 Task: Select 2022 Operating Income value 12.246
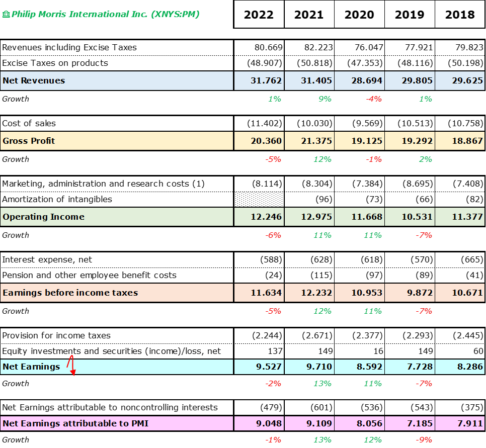click(x=266, y=217)
